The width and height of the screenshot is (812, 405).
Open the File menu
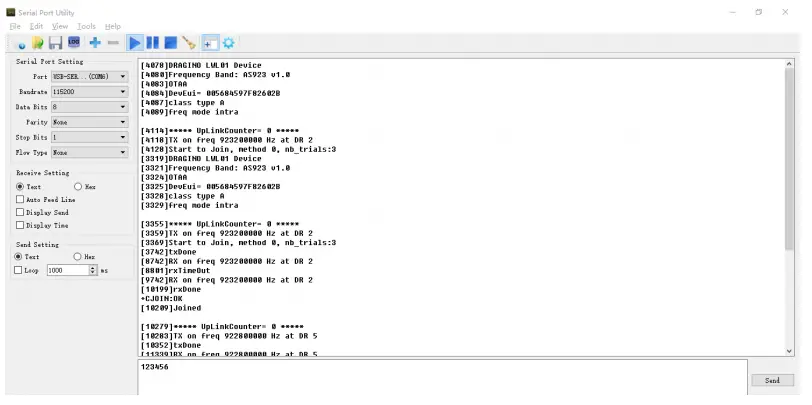pos(15,26)
